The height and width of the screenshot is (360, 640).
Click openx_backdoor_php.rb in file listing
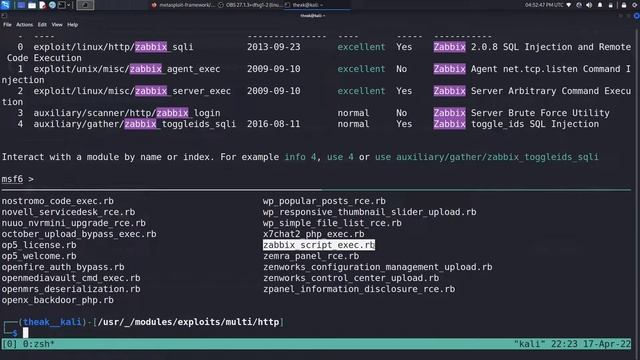(58, 300)
